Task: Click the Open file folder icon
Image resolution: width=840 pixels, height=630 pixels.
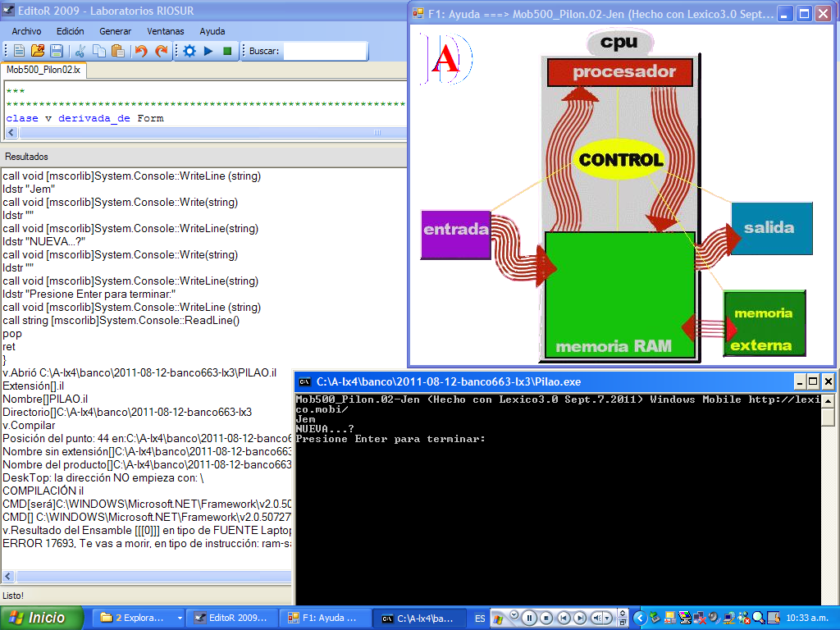Action: point(38,51)
